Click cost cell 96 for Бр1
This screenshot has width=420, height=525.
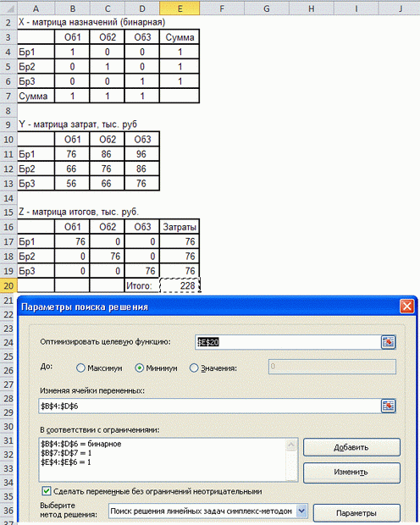(141, 154)
